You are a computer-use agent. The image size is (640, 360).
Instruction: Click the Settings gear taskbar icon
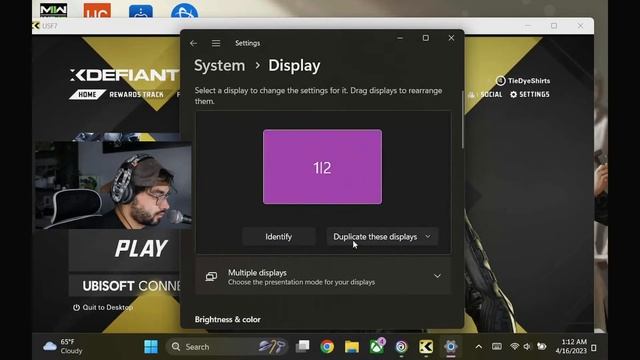pos(451,347)
